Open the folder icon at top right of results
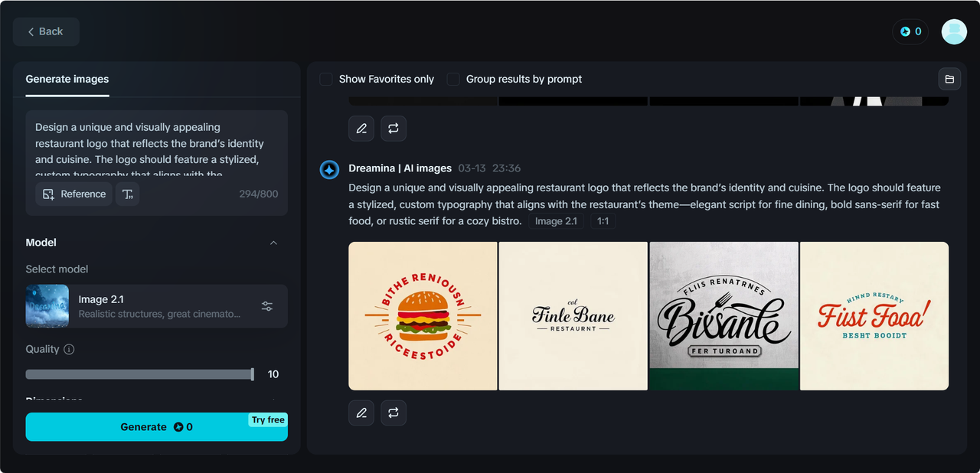This screenshot has height=473, width=980. [949, 79]
